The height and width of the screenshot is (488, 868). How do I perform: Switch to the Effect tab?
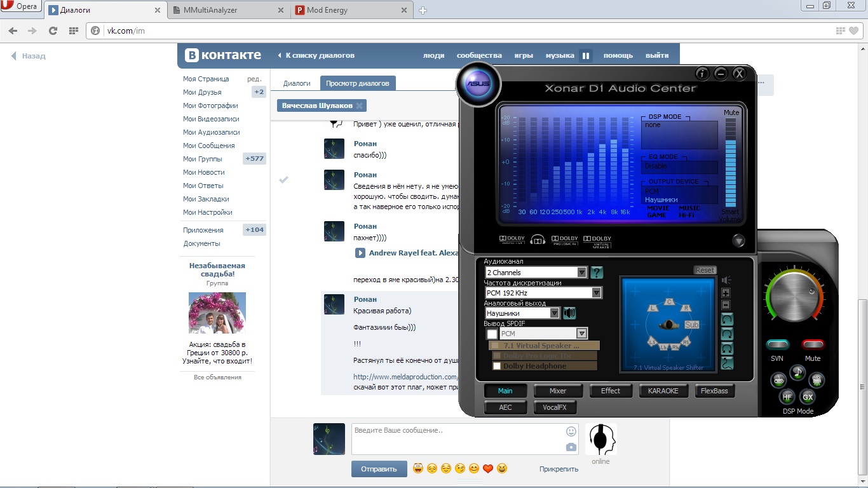(x=611, y=391)
